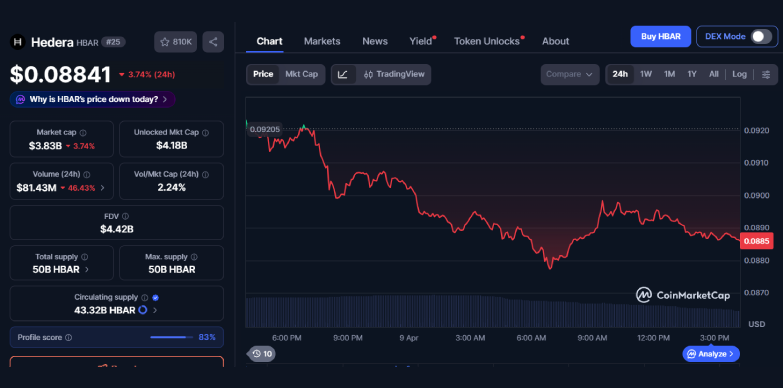Click the verified badge beside Circulating supply
The height and width of the screenshot is (388, 783).
pyautogui.click(x=155, y=298)
